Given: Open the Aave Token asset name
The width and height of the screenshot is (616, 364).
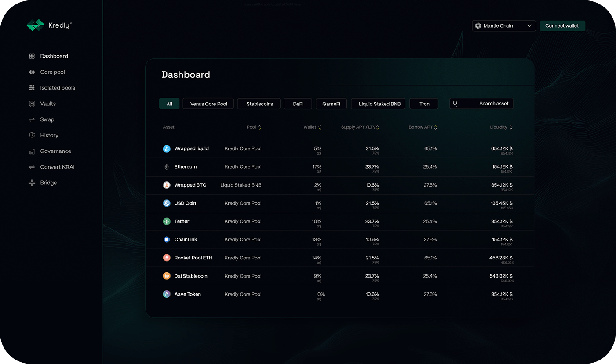Looking at the screenshot, I should coord(188,295).
